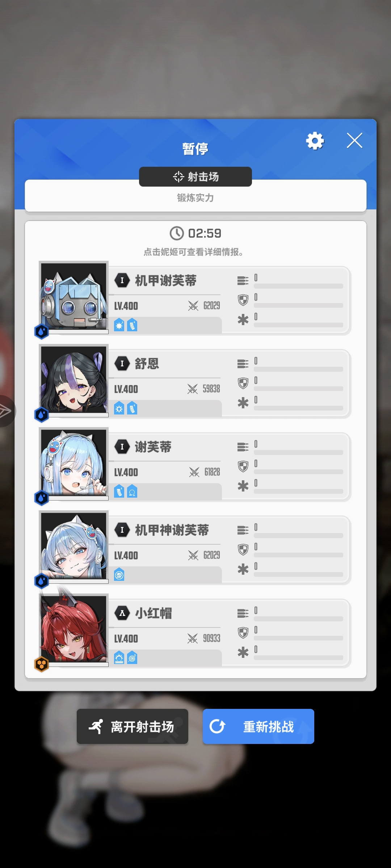This screenshot has width=391, height=868.
Task: Tap the 重新挑战 retry button
Action: point(258,726)
